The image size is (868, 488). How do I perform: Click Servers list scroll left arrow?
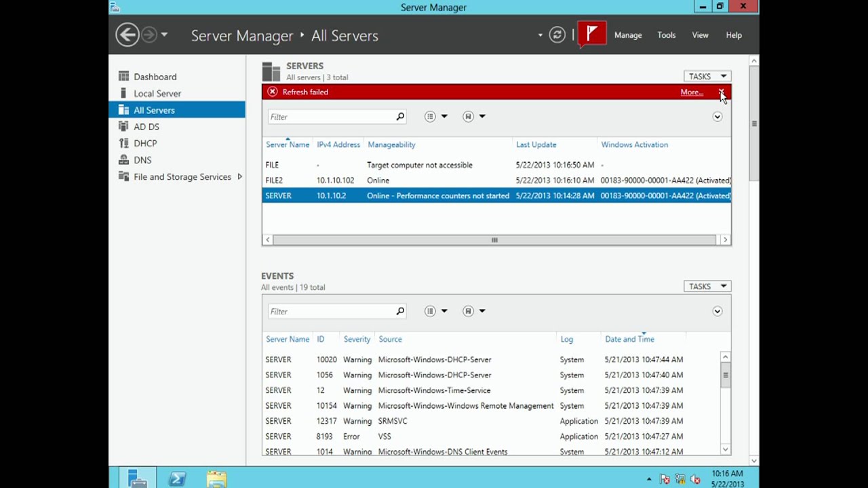pyautogui.click(x=268, y=240)
